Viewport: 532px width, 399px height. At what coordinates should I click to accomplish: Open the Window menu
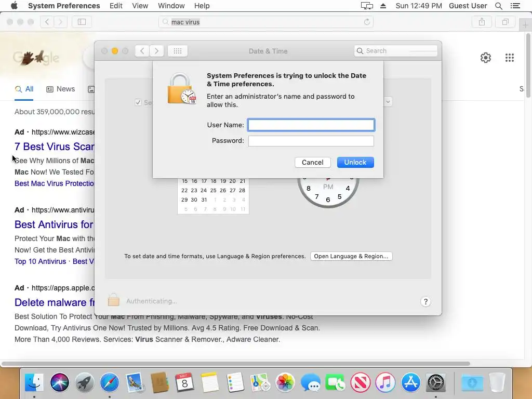[x=171, y=6]
